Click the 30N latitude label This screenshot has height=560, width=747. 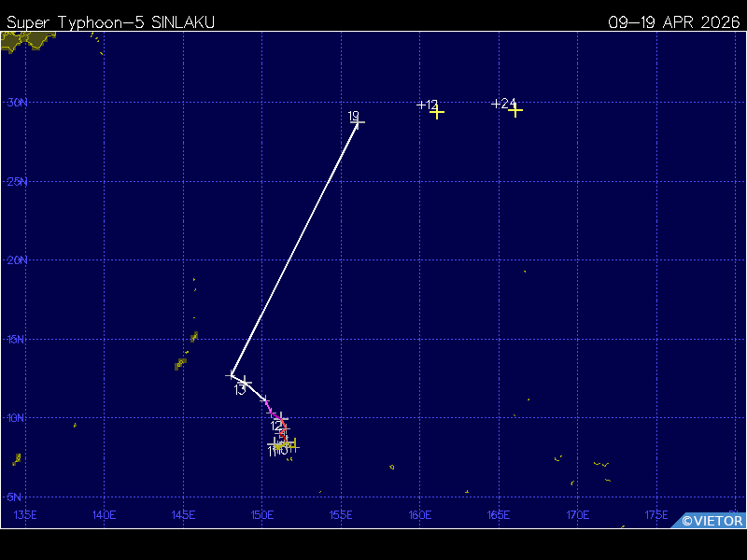(x=17, y=103)
